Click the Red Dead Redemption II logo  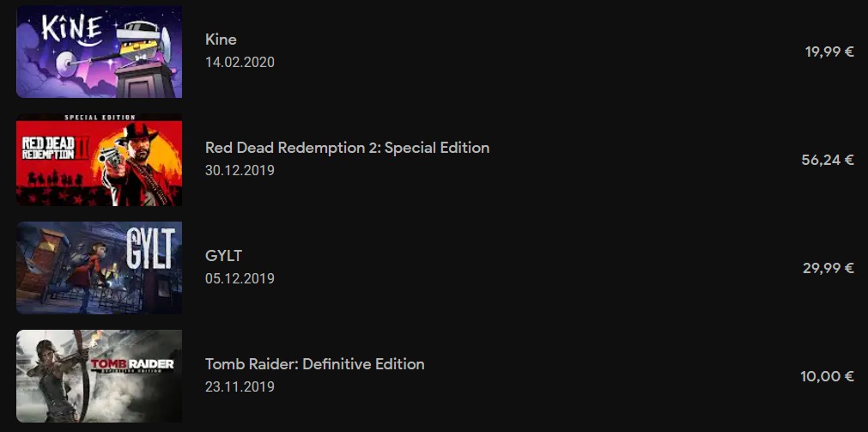55,148
